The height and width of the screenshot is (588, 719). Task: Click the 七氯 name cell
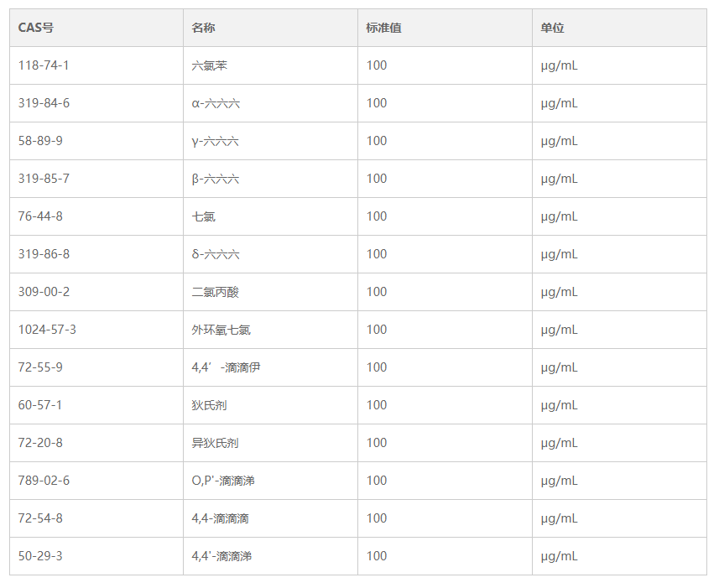coord(203,216)
